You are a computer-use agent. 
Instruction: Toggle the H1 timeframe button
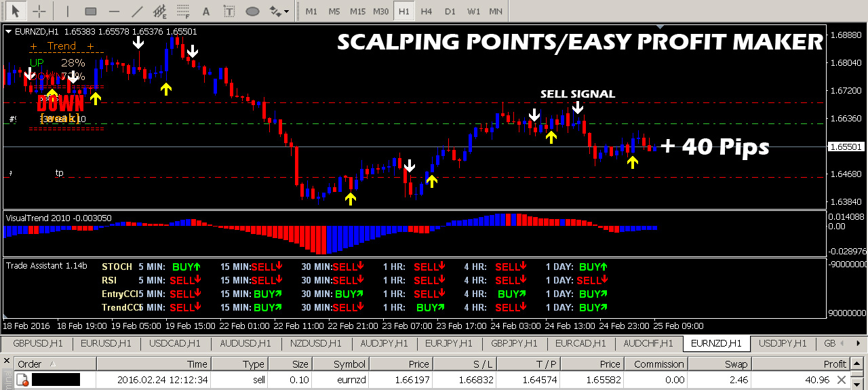[x=404, y=12]
